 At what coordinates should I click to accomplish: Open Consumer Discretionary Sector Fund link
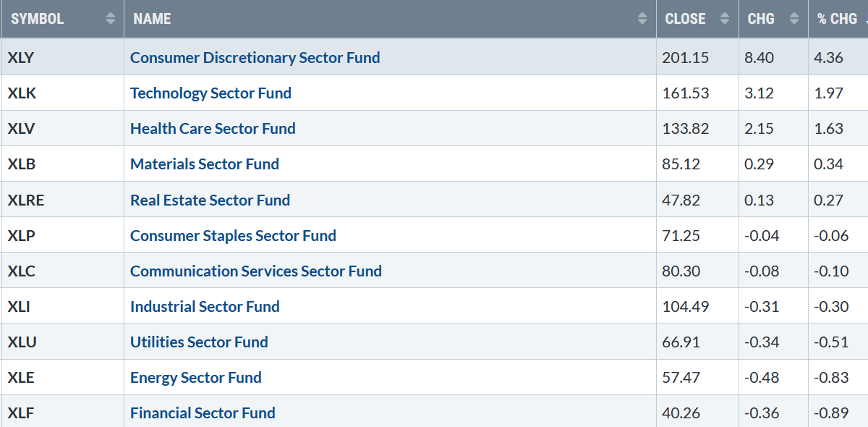pos(255,57)
